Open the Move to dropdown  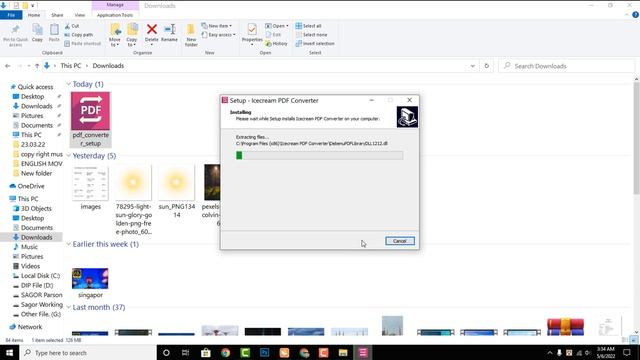[x=115, y=42]
